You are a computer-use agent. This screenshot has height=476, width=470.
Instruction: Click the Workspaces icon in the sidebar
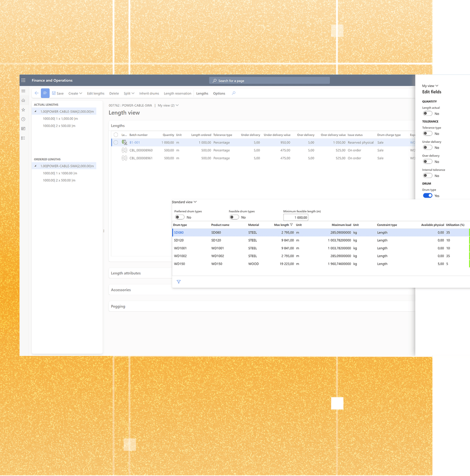[23, 128]
